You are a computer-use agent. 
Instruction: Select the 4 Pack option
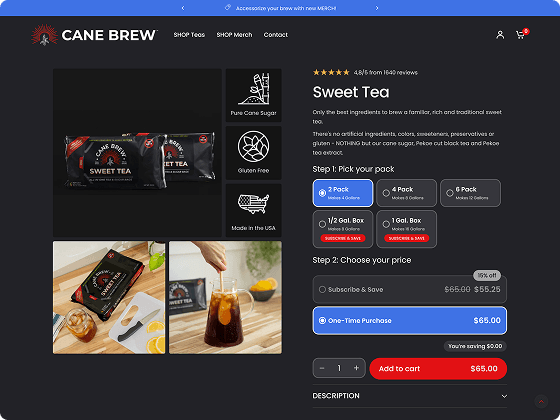(406, 193)
